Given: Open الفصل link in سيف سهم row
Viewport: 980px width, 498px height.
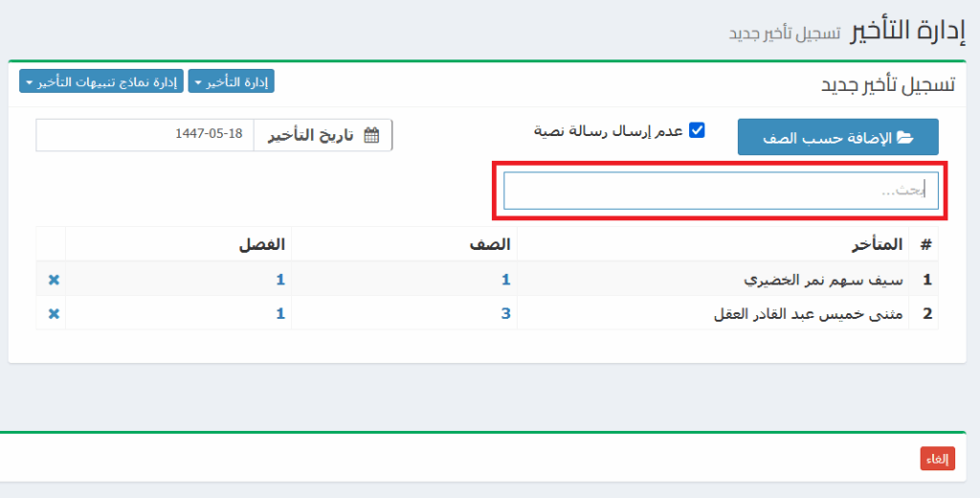Looking at the screenshot, I should [280, 280].
